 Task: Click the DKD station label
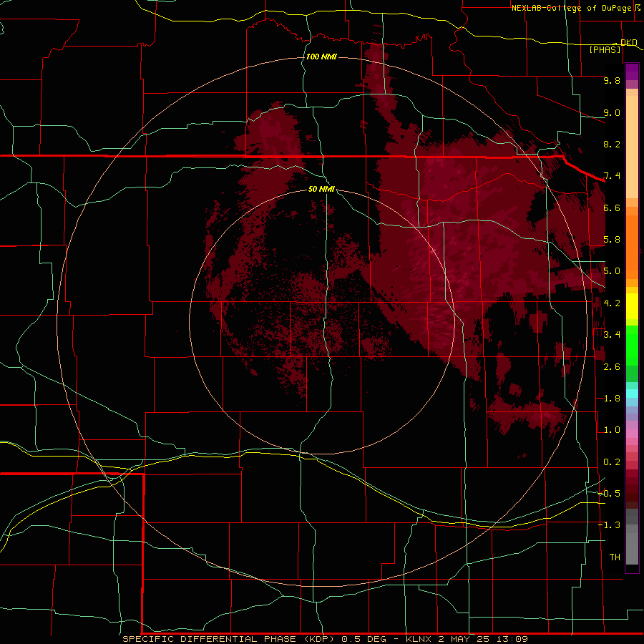point(629,42)
